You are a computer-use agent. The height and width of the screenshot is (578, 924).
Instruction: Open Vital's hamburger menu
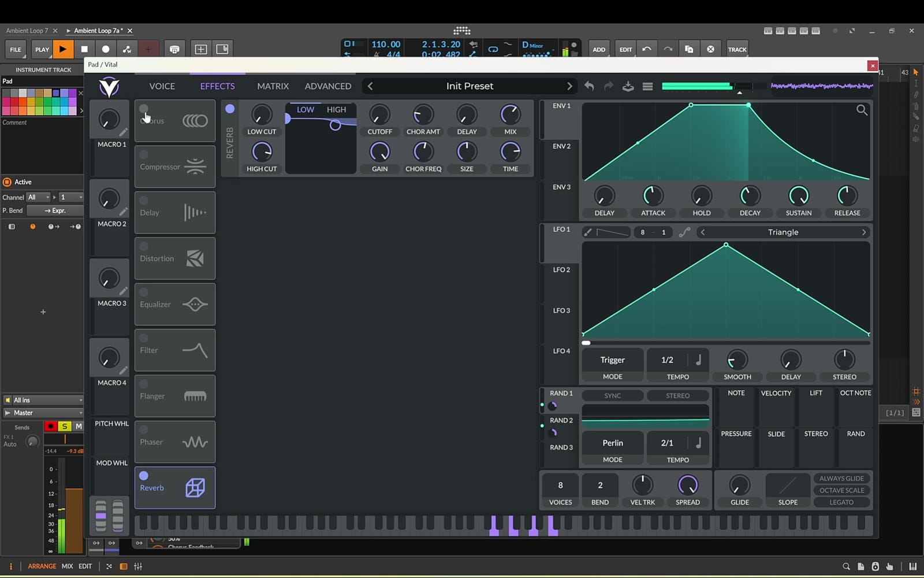(x=647, y=86)
